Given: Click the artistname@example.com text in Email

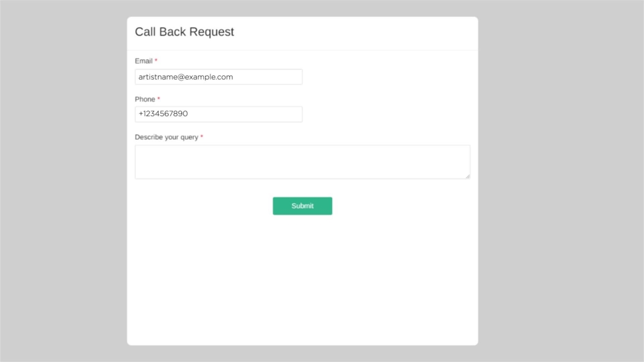Looking at the screenshot, I should pyautogui.click(x=186, y=77).
